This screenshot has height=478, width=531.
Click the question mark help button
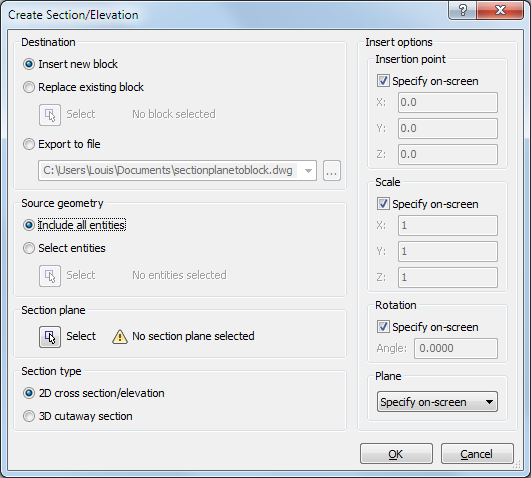pos(463,10)
